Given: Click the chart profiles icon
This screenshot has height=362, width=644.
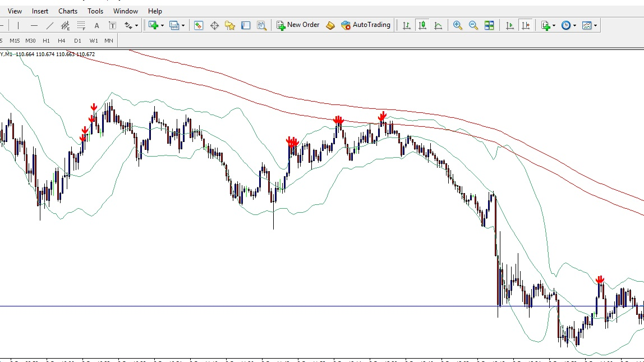Looking at the screenshot, I should 174,25.
